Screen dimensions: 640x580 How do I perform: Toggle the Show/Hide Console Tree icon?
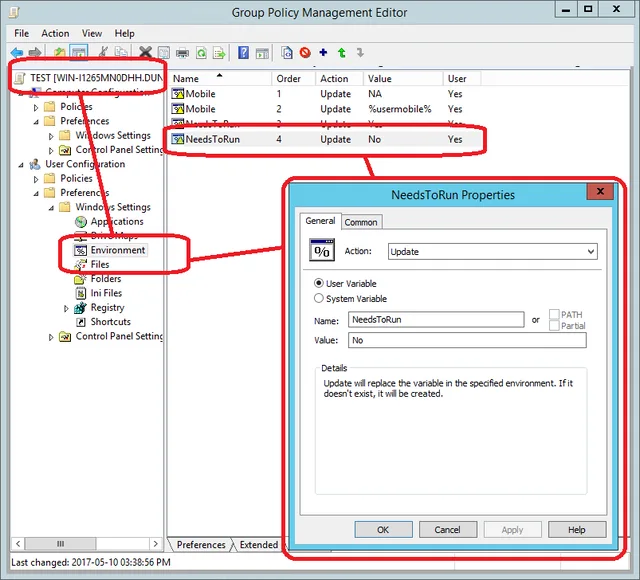coord(79,52)
